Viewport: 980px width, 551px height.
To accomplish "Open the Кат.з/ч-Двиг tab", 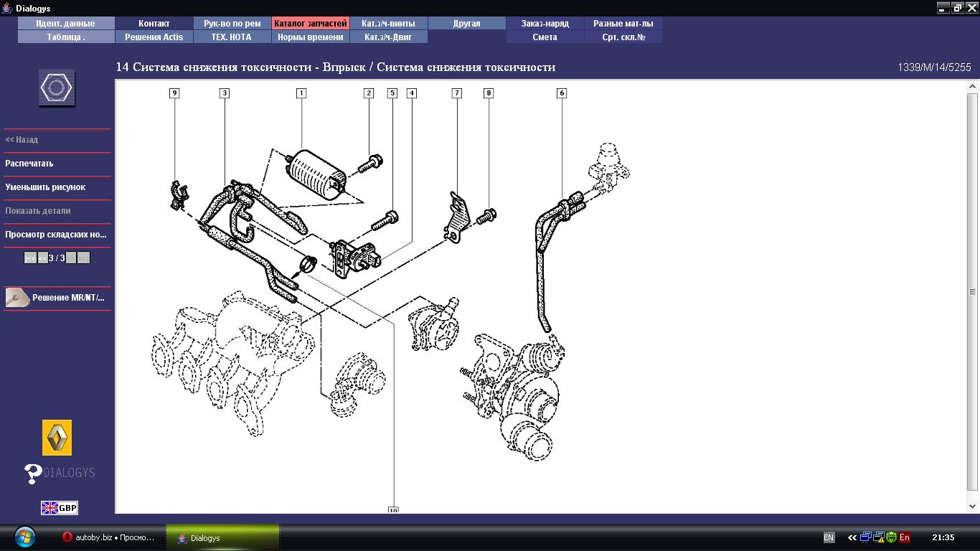I will pyautogui.click(x=389, y=37).
